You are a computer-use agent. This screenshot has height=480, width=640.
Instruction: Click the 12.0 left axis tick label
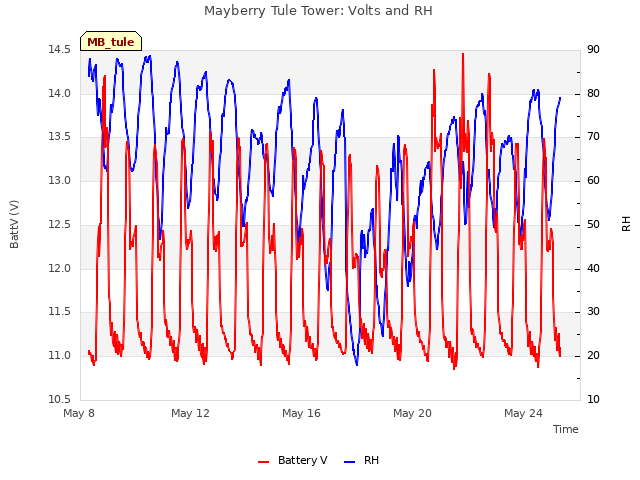click(x=59, y=268)
